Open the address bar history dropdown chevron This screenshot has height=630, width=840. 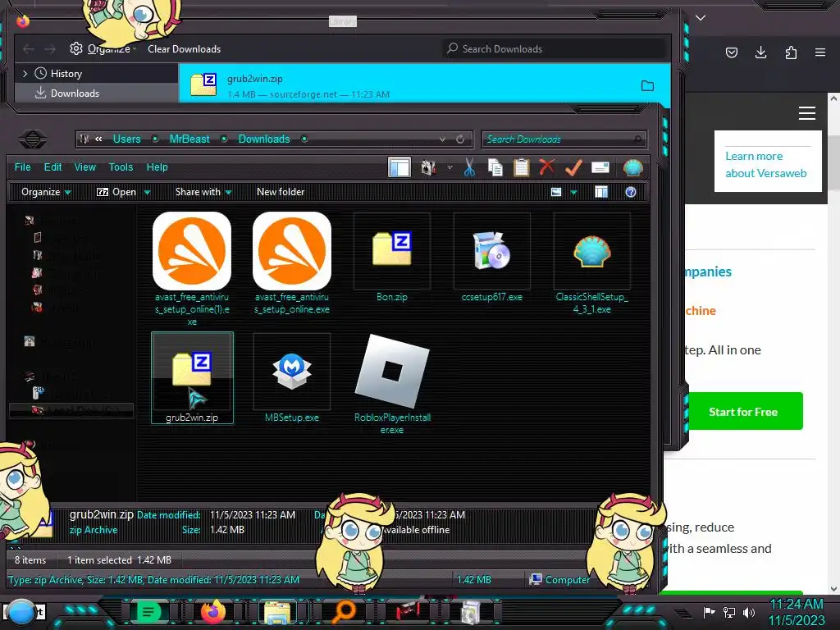[x=442, y=139]
